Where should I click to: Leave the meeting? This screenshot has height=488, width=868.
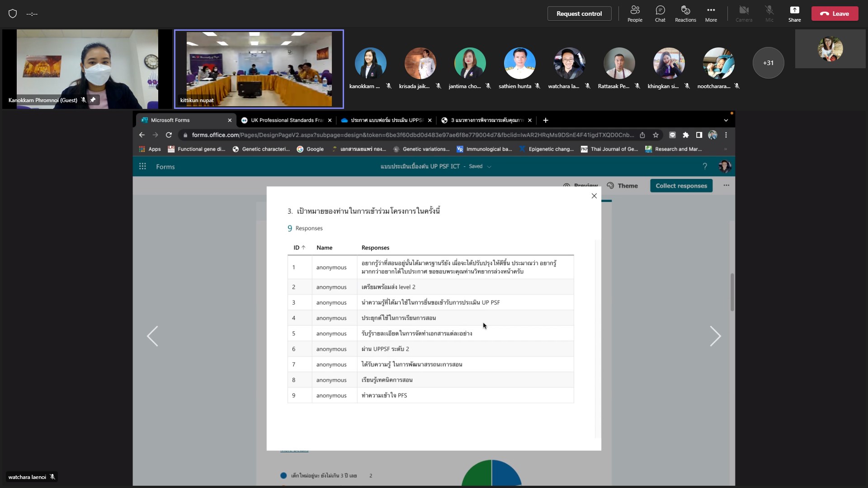pos(835,14)
